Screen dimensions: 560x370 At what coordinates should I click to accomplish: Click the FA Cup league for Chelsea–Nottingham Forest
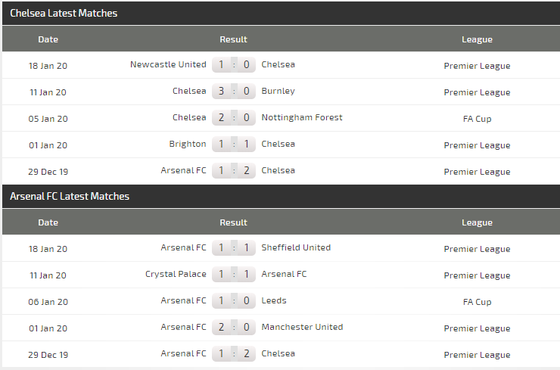click(x=477, y=119)
